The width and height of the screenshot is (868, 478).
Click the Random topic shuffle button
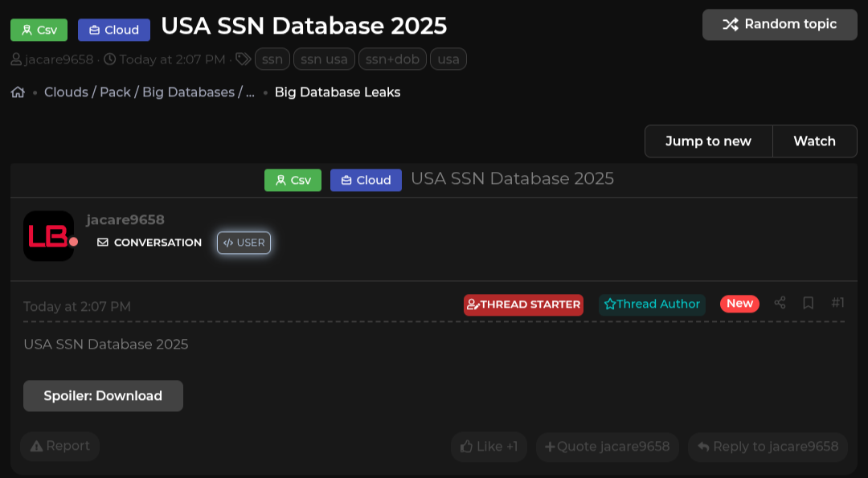[779, 24]
